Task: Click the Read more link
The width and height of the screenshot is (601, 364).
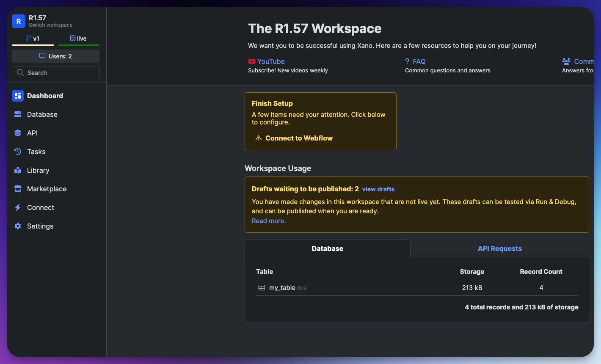Action: point(269,221)
